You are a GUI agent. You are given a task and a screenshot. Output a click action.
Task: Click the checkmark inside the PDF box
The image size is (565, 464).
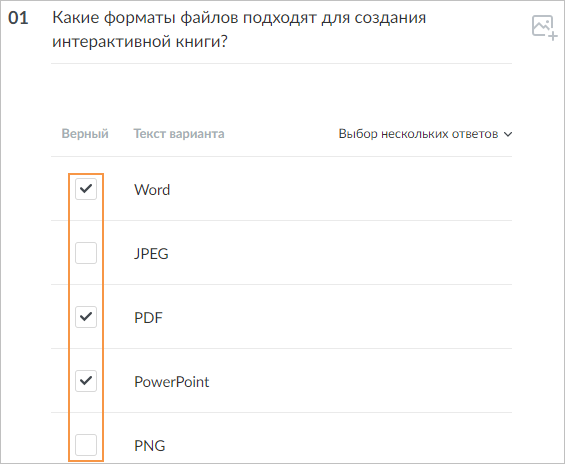click(x=86, y=317)
